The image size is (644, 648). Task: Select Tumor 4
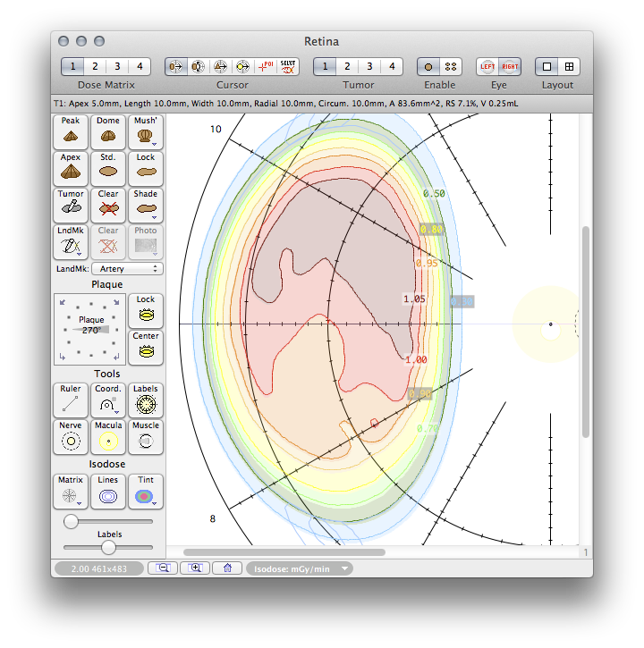pyautogui.click(x=392, y=66)
